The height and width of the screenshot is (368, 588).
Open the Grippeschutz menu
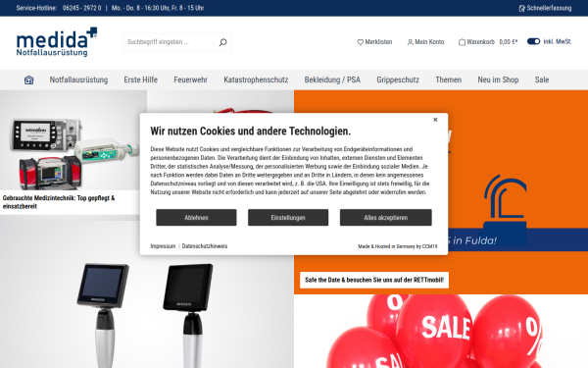398,79
